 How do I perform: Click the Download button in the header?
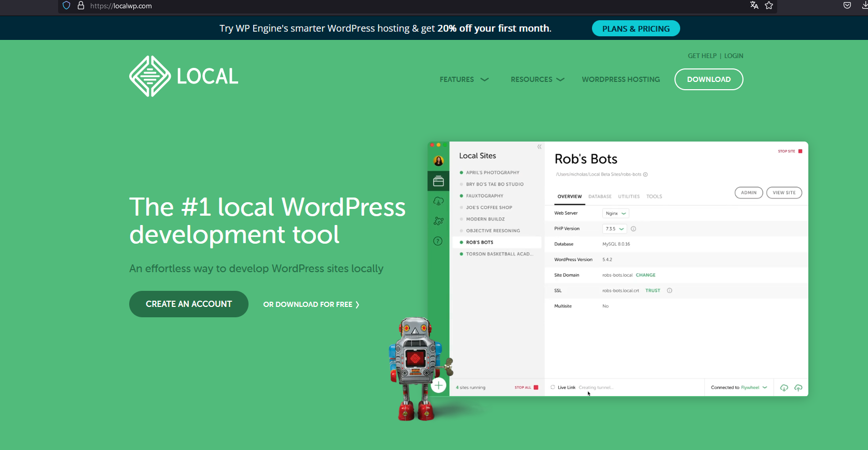(x=709, y=79)
